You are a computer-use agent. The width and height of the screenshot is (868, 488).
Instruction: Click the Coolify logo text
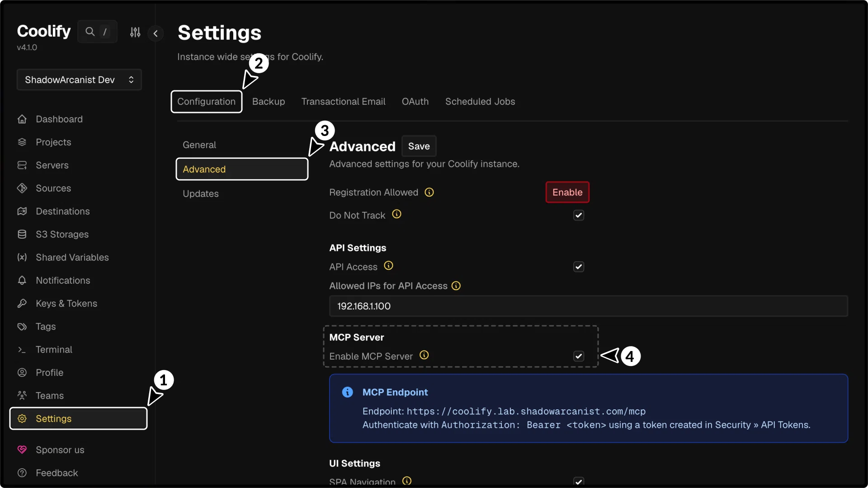pyautogui.click(x=44, y=31)
